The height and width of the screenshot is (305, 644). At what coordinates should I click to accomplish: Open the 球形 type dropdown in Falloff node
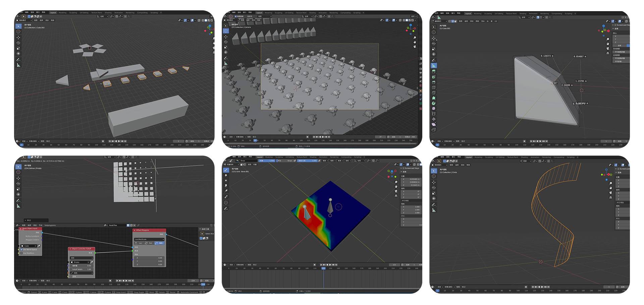point(82,258)
